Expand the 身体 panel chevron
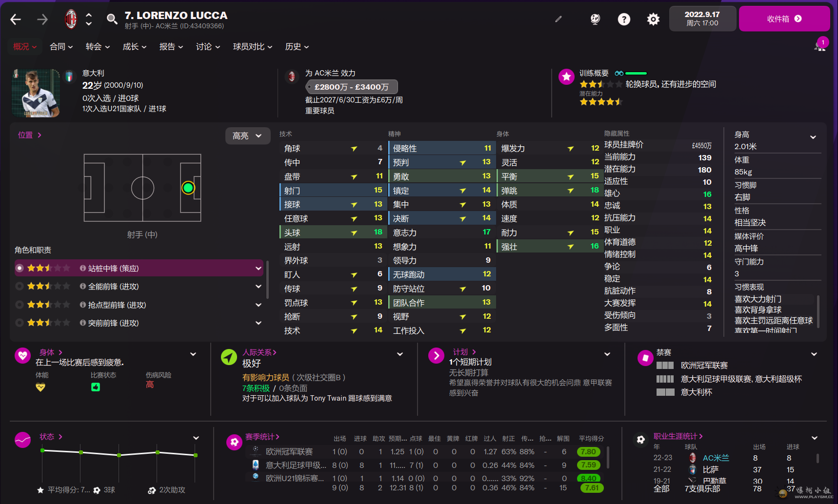Image resolution: width=838 pixels, height=504 pixels. 193,354
